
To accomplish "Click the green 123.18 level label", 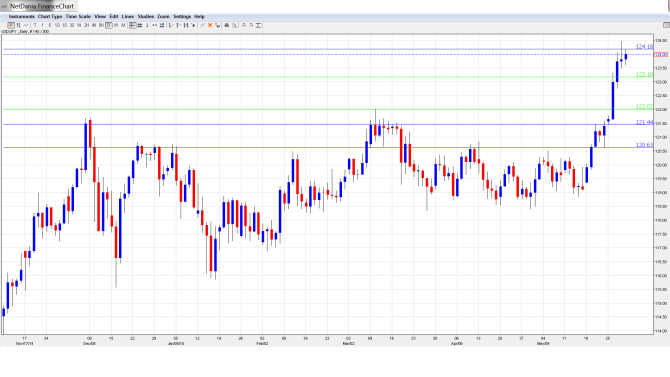I will pos(644,74).
